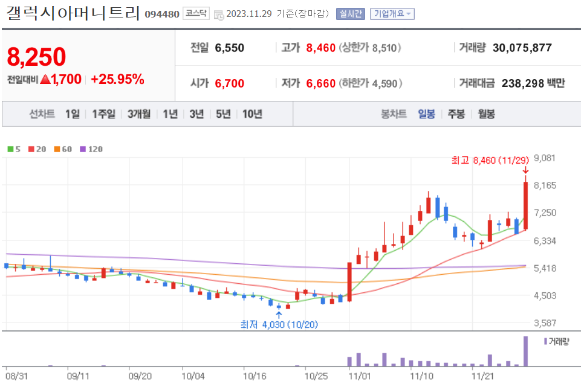581x392 pixels.
Task: Click the 2023.11.29 기준(장마감) date text
Action: tap(278, 14)
